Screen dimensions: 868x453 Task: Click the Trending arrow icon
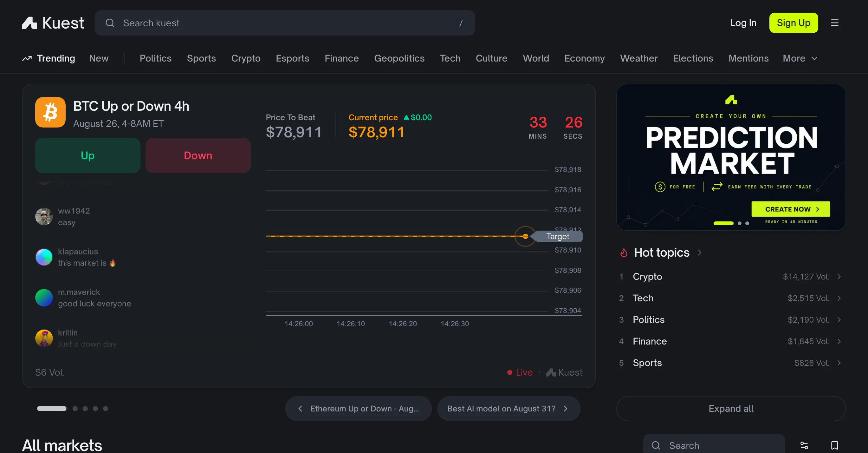coord(27,58)
